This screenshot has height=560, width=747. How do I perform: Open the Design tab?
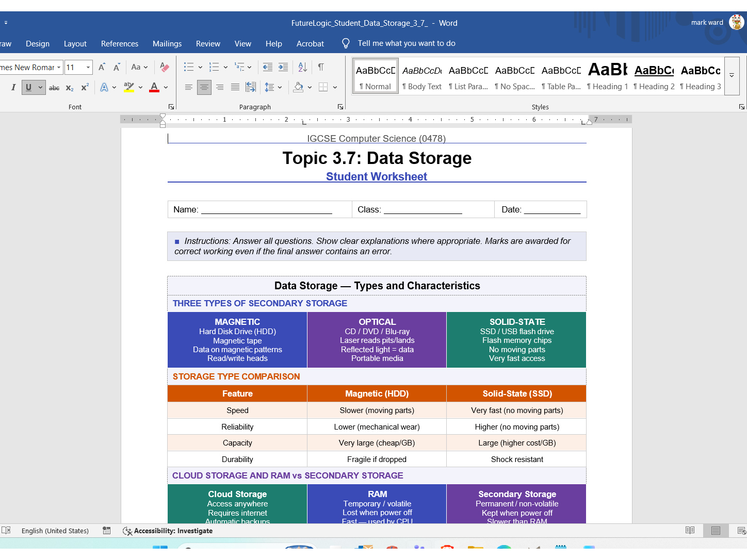[38, 44]
